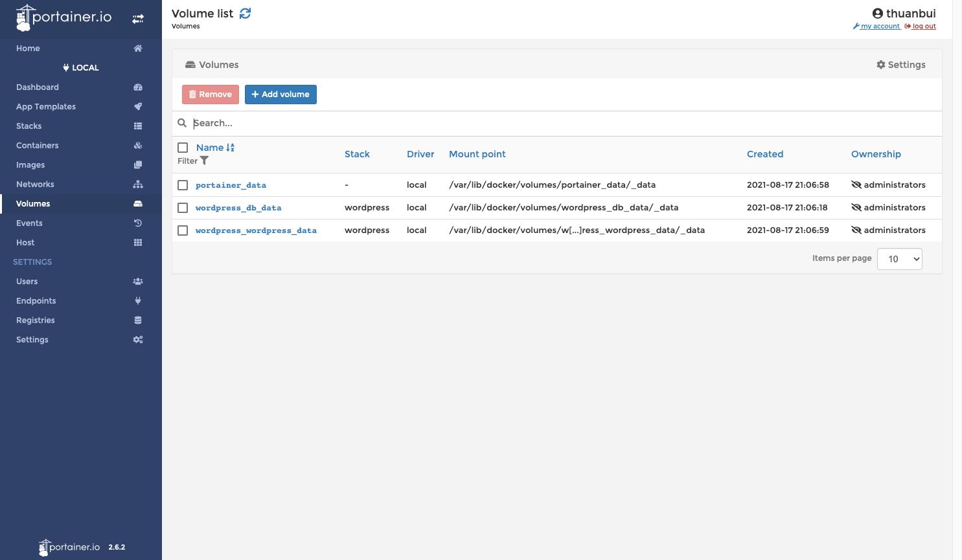Image resolution: width=962 pixels, height=560 pixels.
Task: Click the App Templates rocket icon
Action: coord(138,107)
